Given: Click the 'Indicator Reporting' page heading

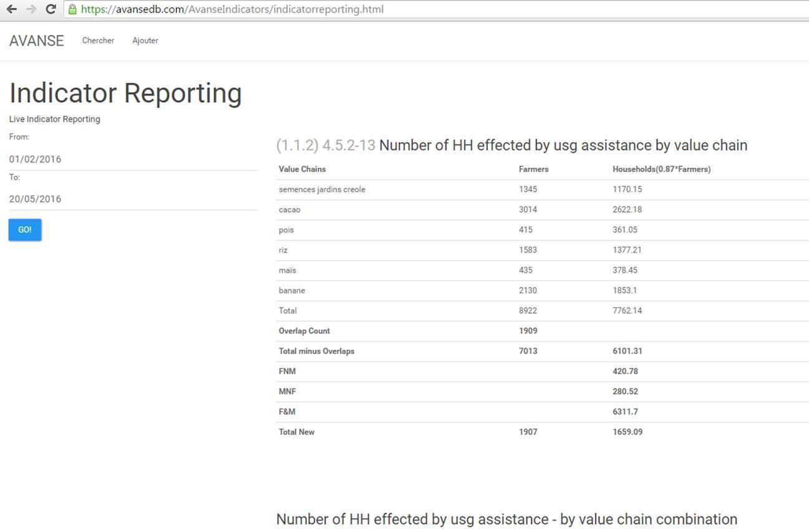Looking at the screenshot, I should pyautogui.click(x=125, y=93).
